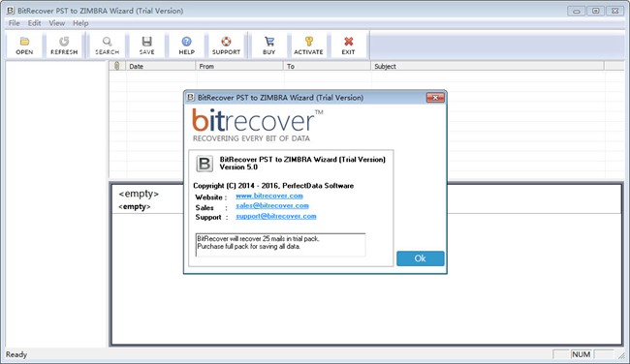Click the support@bitrecover.com email link
The width and height of the screenshot is (630, 364).
(x=275, y=216)
